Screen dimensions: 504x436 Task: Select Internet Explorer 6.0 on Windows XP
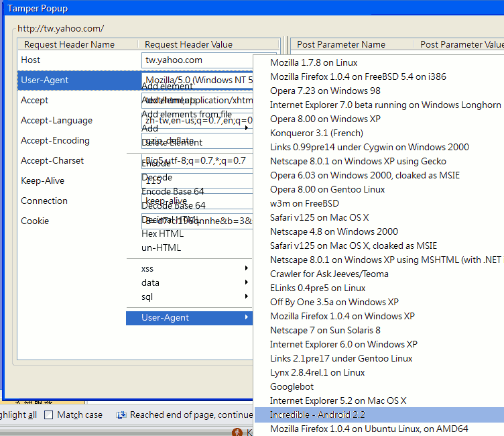(344, 344)
